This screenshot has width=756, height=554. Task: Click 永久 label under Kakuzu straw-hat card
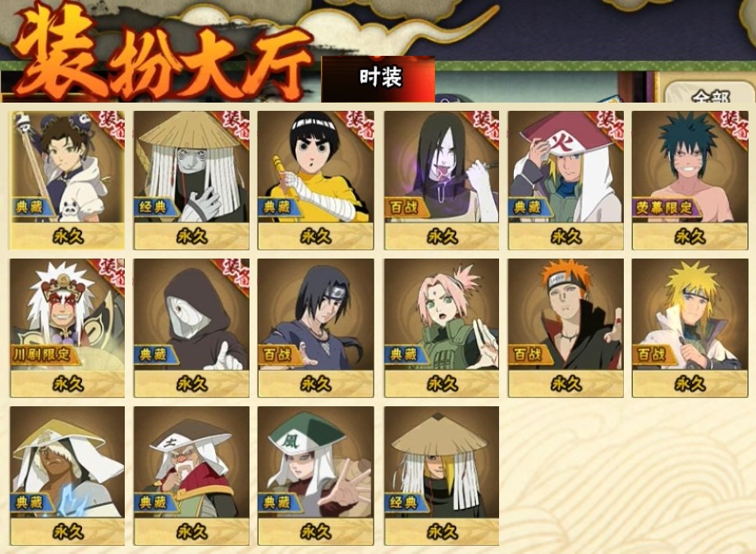(191, 236)
